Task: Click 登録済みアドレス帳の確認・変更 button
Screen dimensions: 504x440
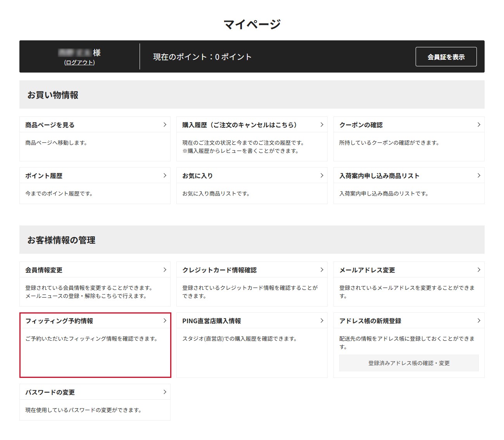Action: point(409,363)
